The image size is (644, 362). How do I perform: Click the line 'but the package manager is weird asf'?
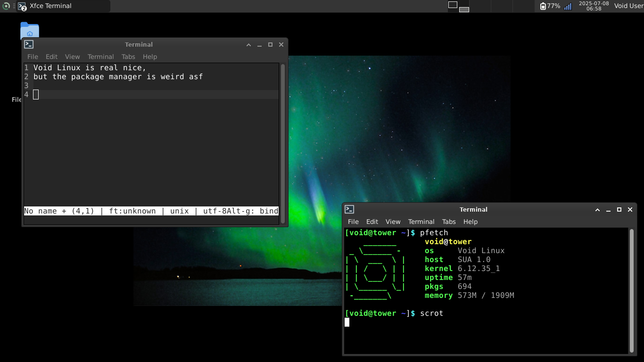tap(118, 76)
